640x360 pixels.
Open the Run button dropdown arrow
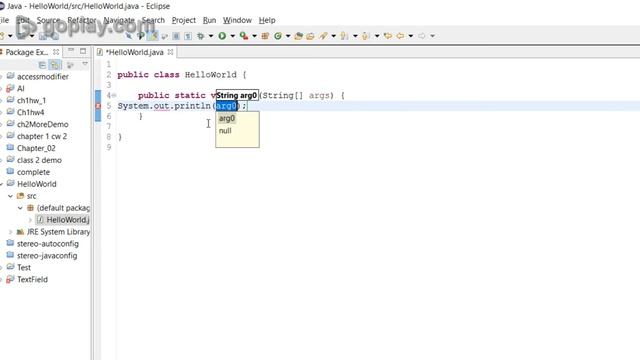click(233, 36)
